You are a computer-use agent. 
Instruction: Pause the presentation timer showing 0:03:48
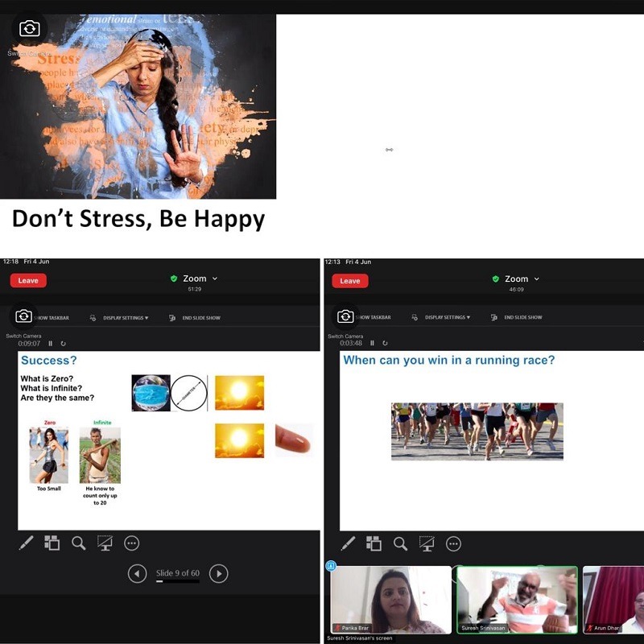pyautogui.click(x=372, y=344)
